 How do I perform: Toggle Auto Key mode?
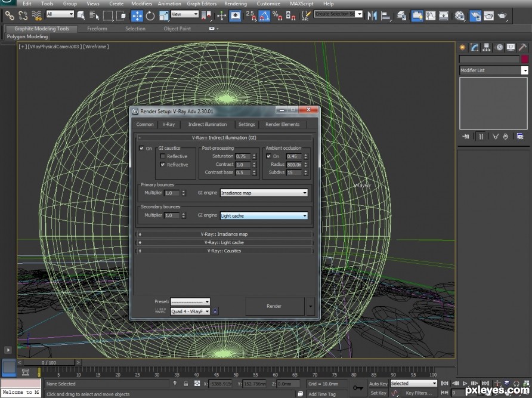coord(378,384)
